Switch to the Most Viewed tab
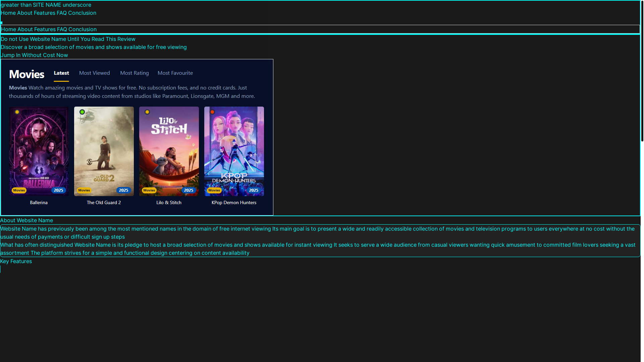 tap(95, 73)
